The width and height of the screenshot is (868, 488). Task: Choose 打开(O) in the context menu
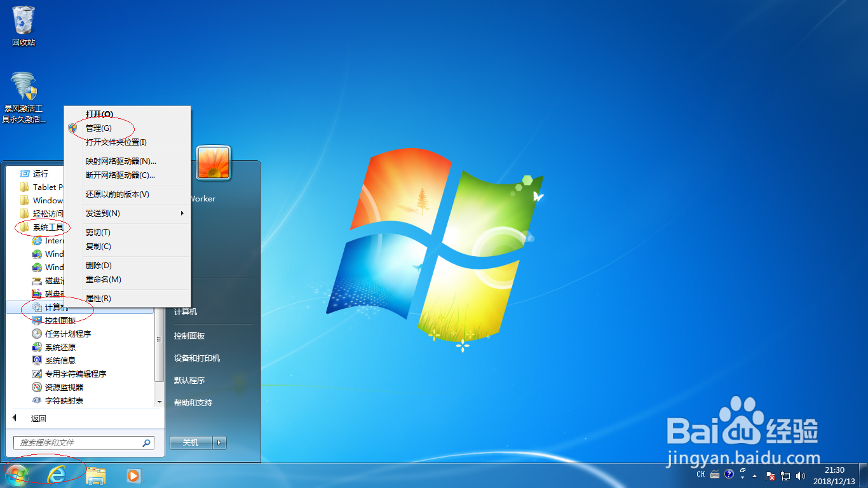(128, 114)
